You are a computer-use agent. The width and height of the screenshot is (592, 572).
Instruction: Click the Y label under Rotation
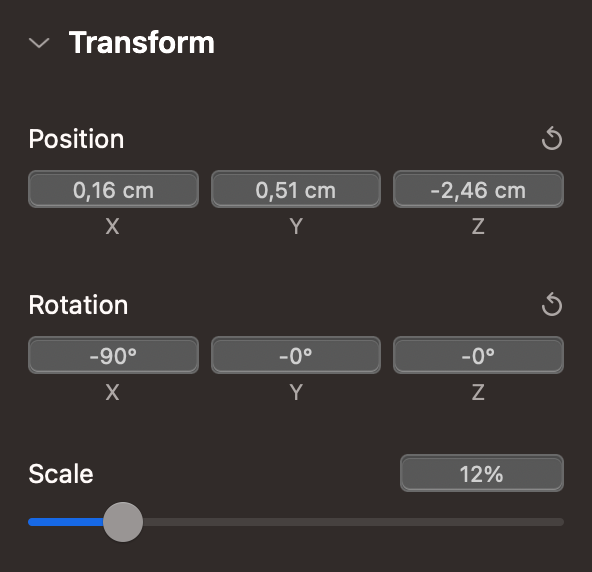coord(296,392)
